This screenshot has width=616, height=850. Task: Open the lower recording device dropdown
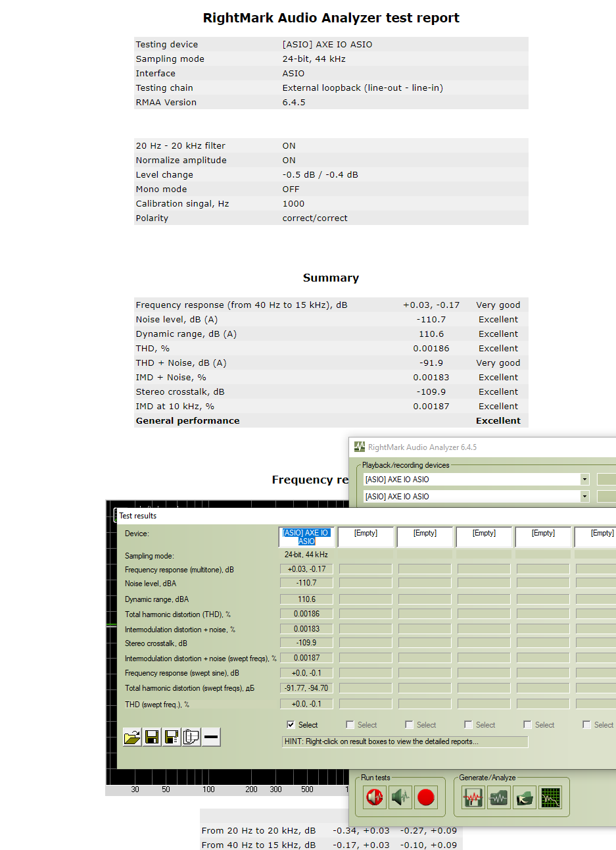click(x=584, y=496)
